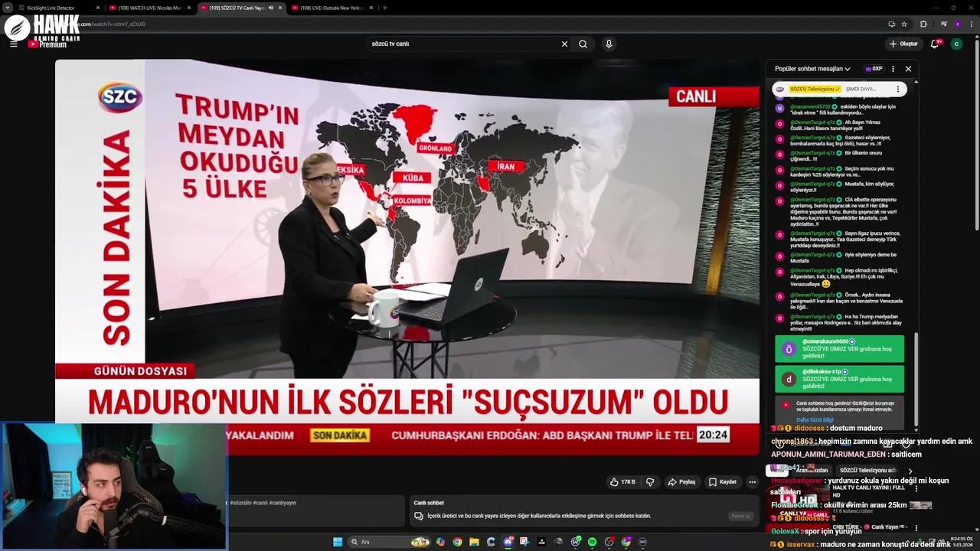Click the Daha fazla bilgi link
980x551 pixels.
815,420
